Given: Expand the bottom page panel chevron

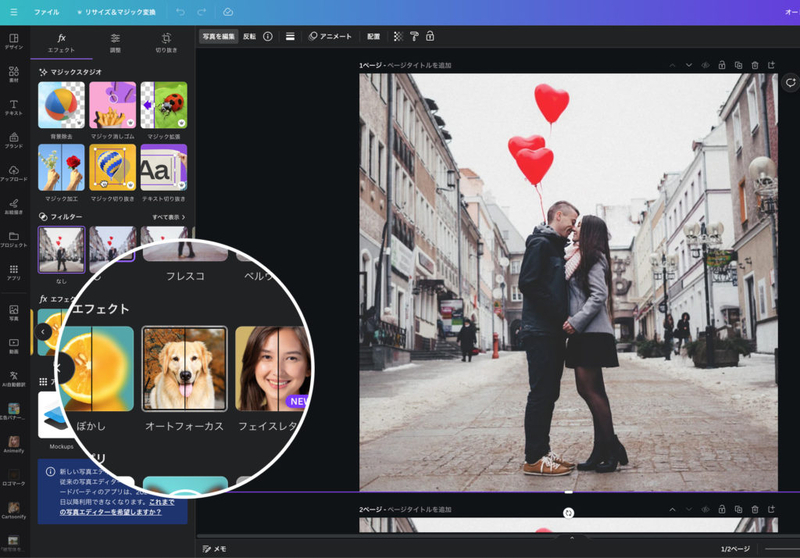Looking at the screenshot, I should 572,538.
